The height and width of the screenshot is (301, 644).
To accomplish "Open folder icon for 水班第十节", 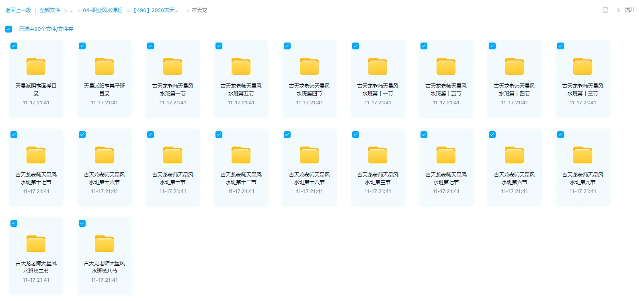I will pyautogui.click(x=172, y=155).
